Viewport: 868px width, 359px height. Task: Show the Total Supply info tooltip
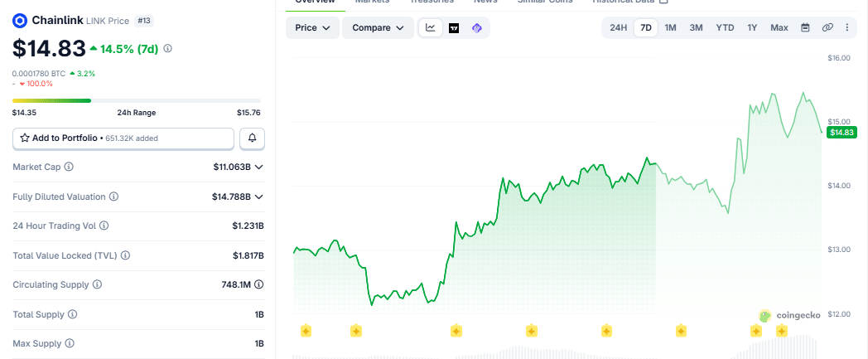tap(73, 314)
